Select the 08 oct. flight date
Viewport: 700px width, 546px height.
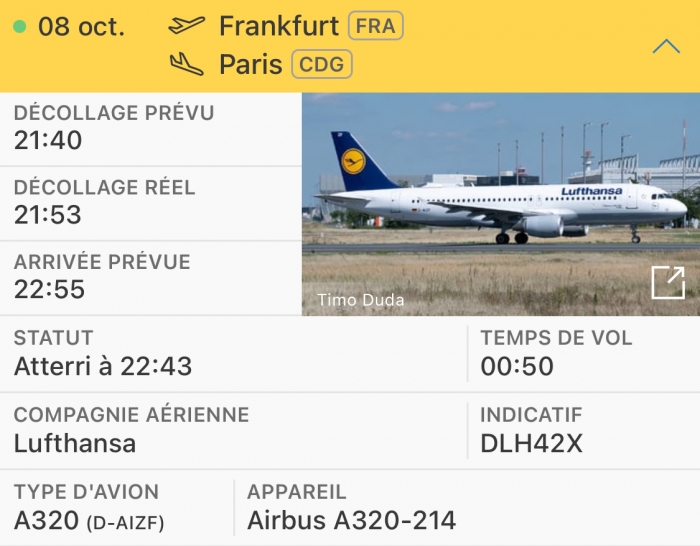click(x=81, y=27)
